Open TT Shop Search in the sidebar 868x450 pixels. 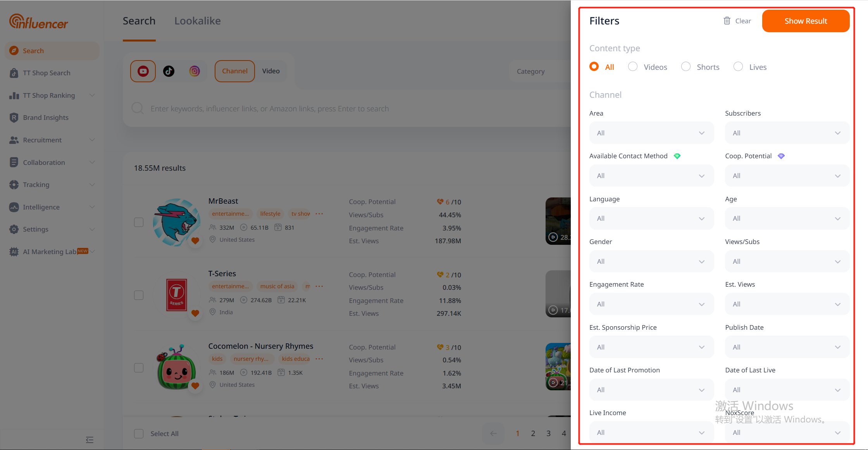click(46, 73)
